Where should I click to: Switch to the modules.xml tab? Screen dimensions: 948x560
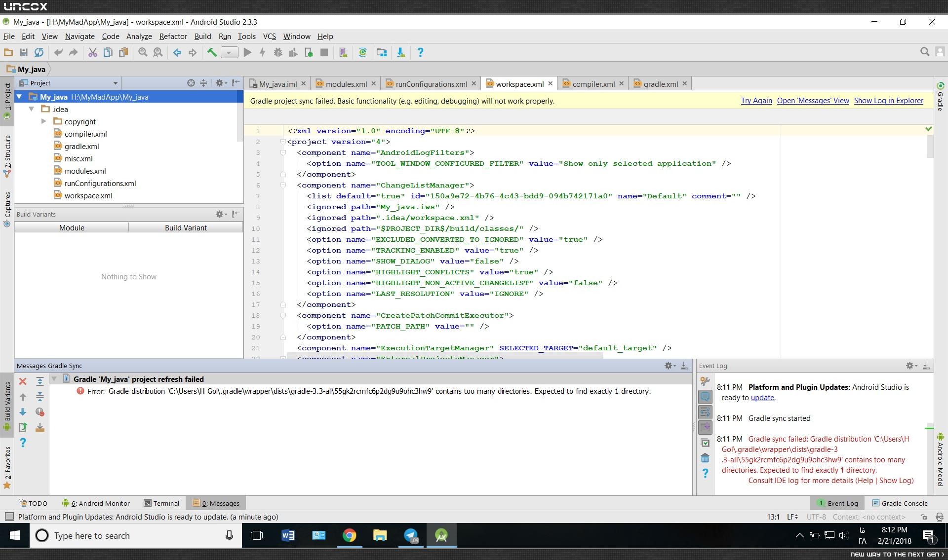point(346,84)
